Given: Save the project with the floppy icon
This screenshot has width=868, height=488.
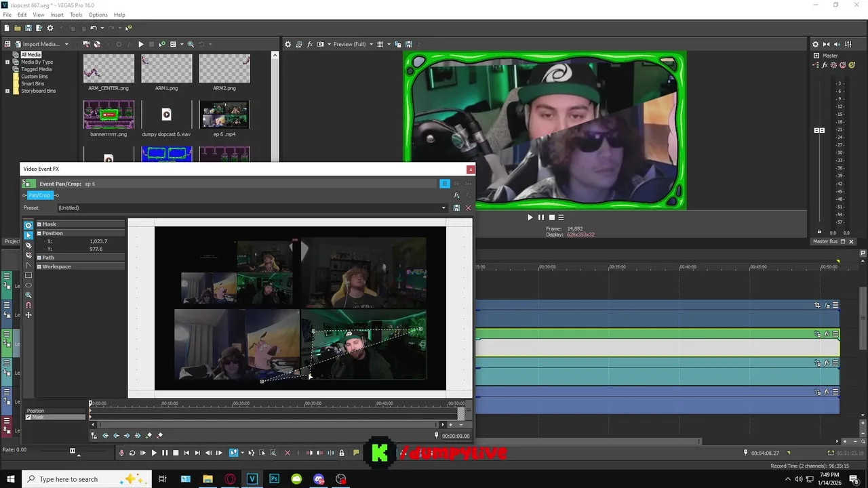Looking at the screenshot, I should [28, 28].
